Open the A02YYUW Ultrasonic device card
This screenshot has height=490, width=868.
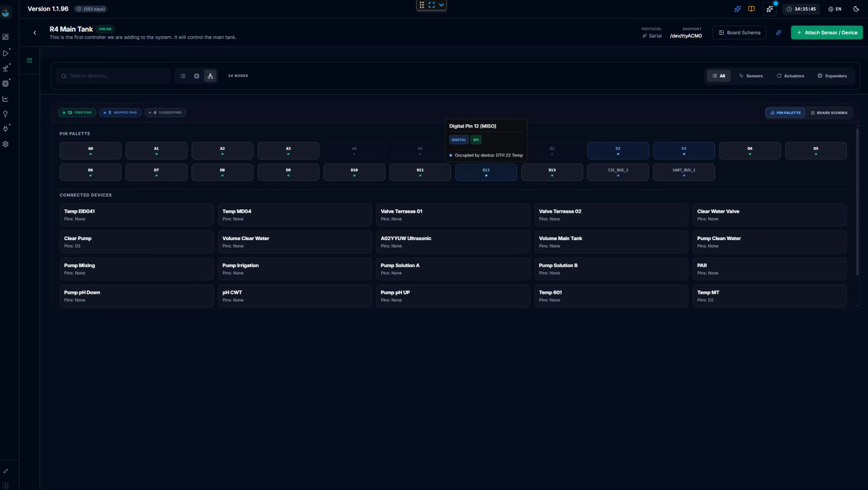[x=453, y=242]
